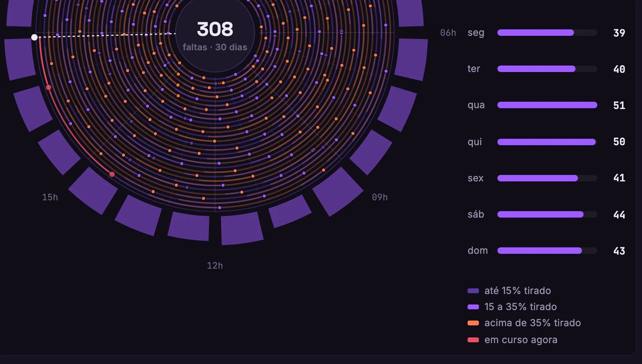This screenshot has width=642, height=364.
Task: Click the lower red dot on red arc
Action: [112, 174]
